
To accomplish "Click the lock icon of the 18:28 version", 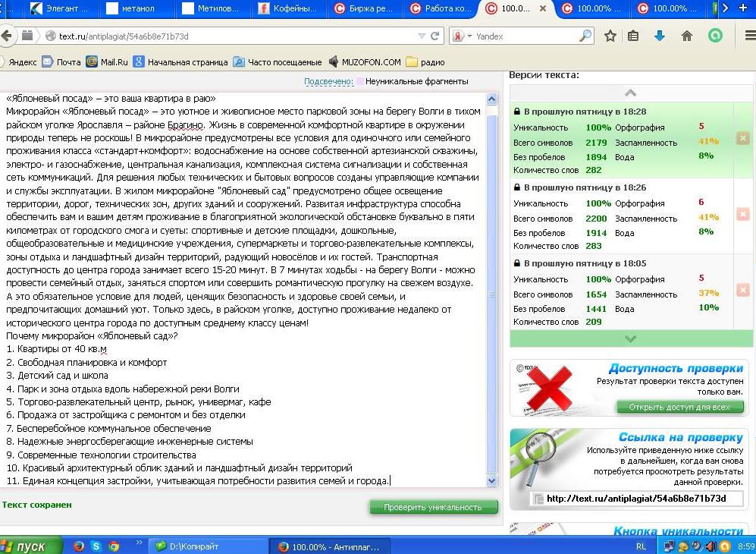I will pyautogui.click(x=517, y=112).
